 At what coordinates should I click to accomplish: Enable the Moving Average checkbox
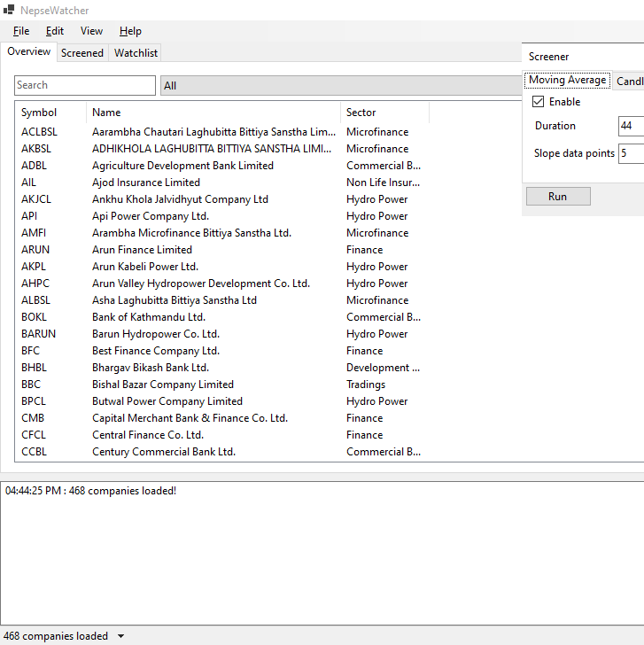539,102
